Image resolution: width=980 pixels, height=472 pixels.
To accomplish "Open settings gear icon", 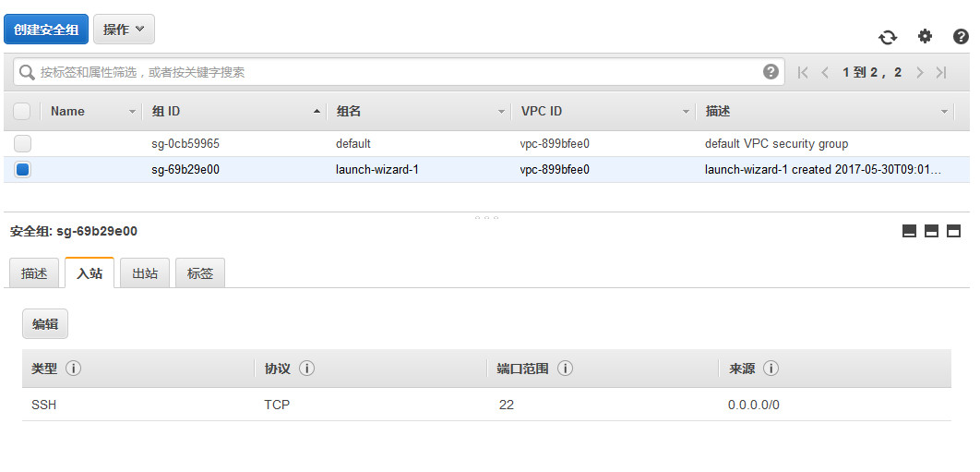I will [925, 36].
